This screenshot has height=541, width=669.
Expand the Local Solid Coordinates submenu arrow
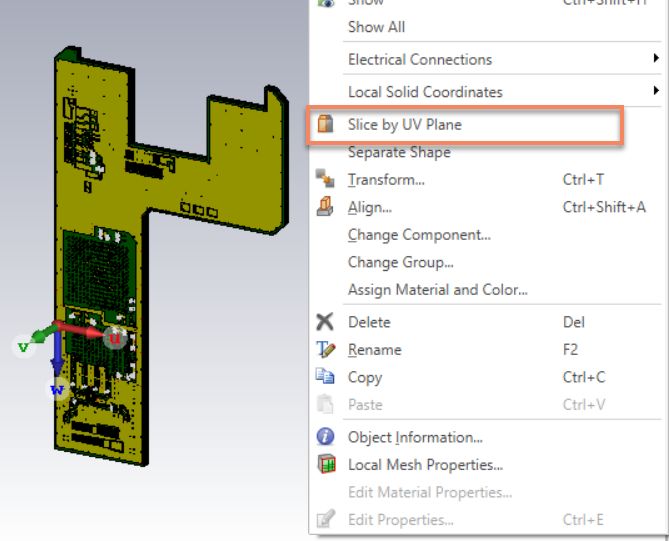click(656, 90)
